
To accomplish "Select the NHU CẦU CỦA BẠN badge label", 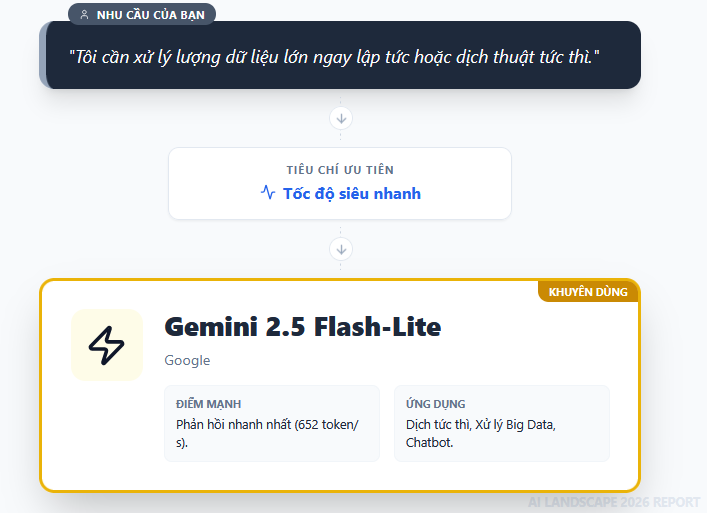I will tap(150, 15).
